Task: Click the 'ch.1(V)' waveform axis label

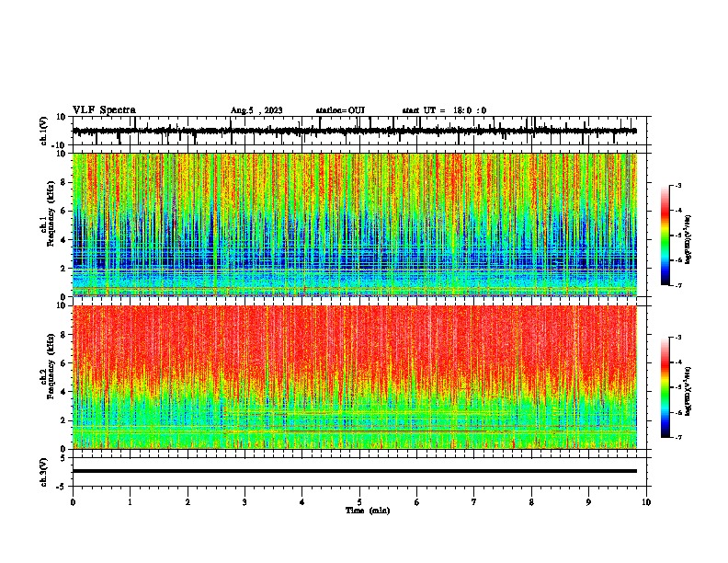Action: point(44,131)
